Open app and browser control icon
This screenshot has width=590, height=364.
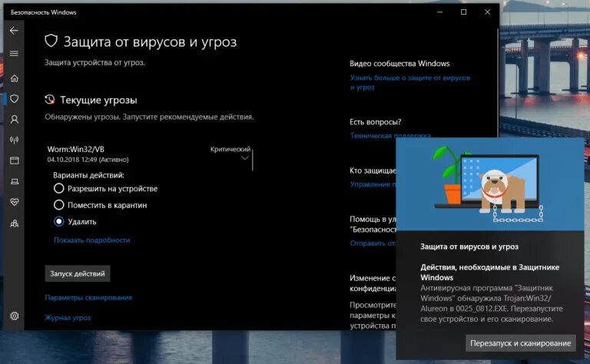(15, 160)
